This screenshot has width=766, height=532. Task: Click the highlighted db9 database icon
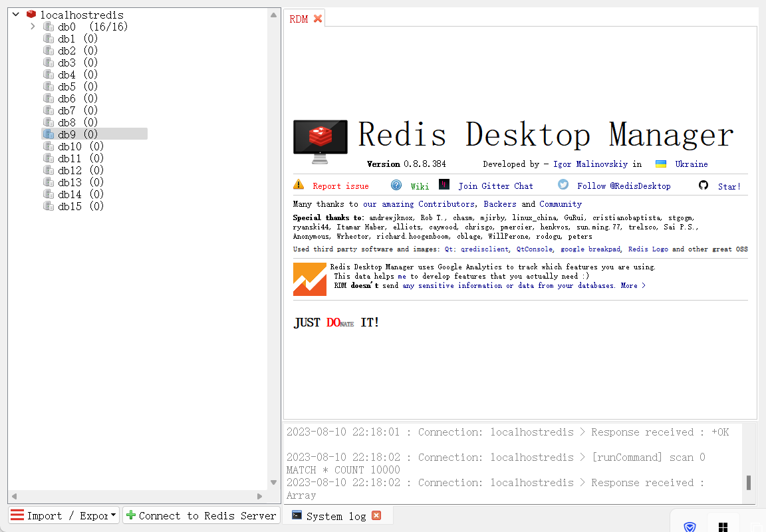tap(49, 134)
